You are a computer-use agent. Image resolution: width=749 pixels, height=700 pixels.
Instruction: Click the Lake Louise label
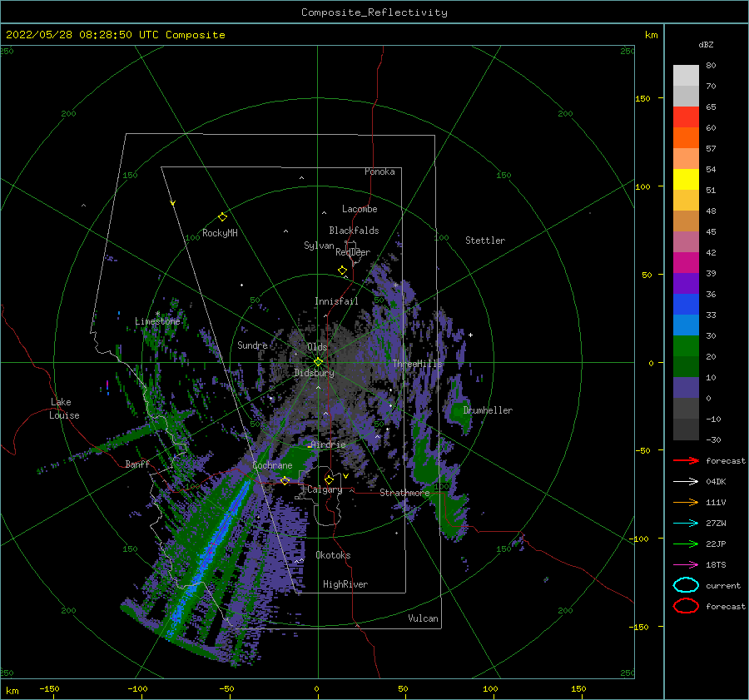point(64,409)
